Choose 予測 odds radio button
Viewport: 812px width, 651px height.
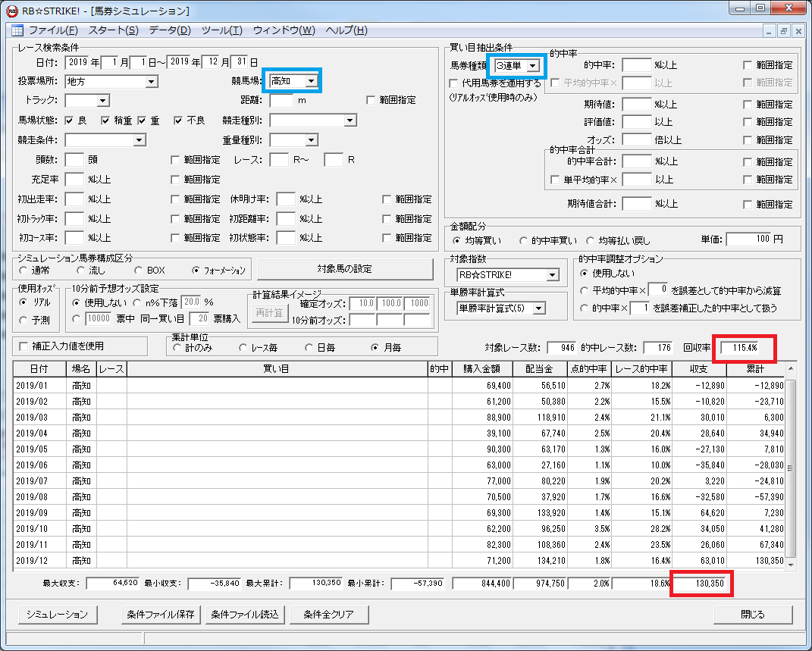[x=24, y=321]
